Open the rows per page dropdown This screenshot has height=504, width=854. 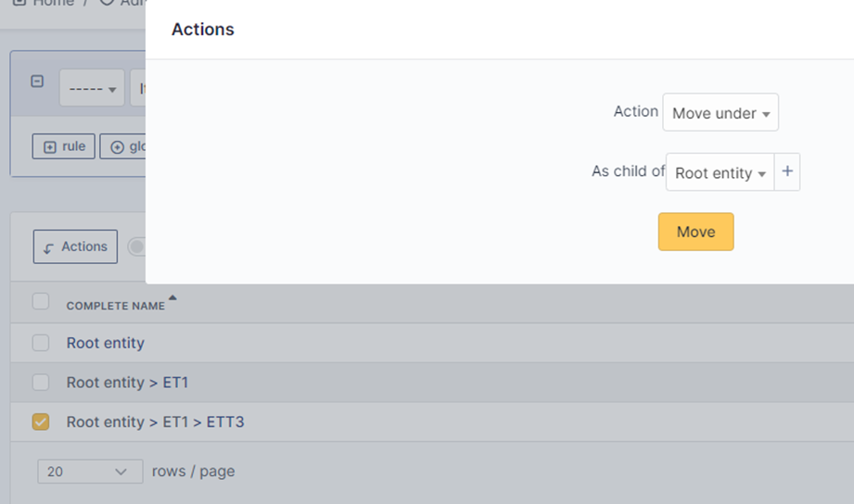pos(90,472)
